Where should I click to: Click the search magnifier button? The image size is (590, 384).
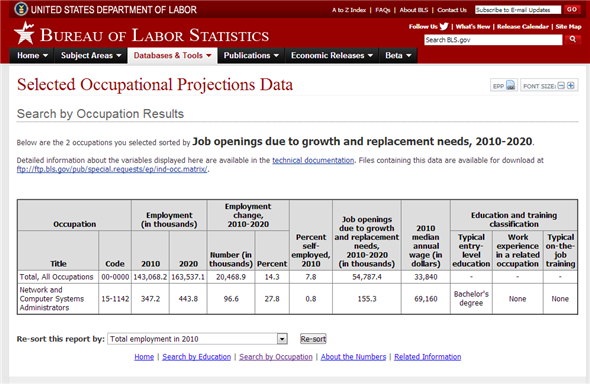pos(573,39)
